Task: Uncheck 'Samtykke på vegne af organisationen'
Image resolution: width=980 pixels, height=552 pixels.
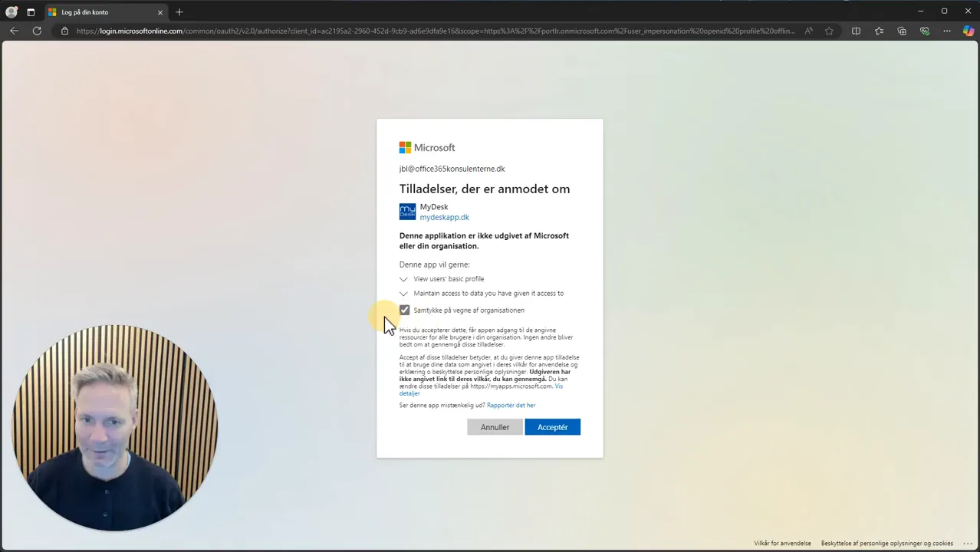Action: 405,310
